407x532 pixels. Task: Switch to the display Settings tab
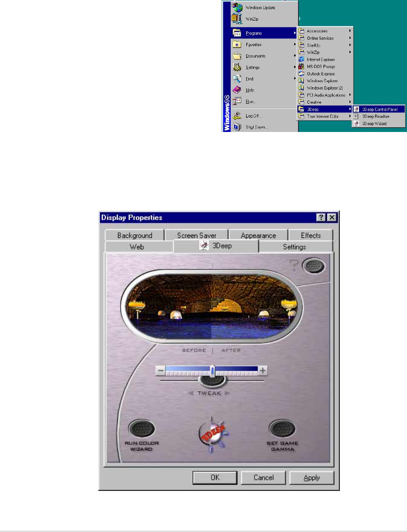point(294,247)
